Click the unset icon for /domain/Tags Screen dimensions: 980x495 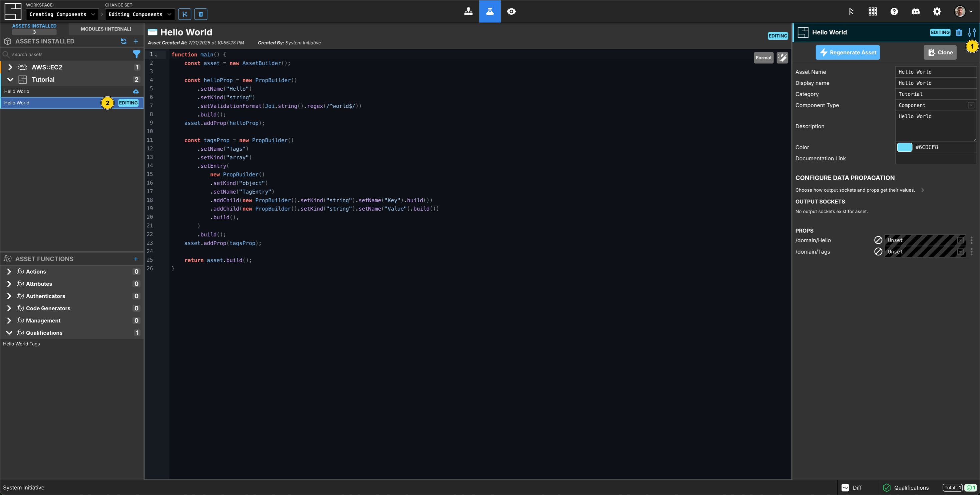[878, 252]
